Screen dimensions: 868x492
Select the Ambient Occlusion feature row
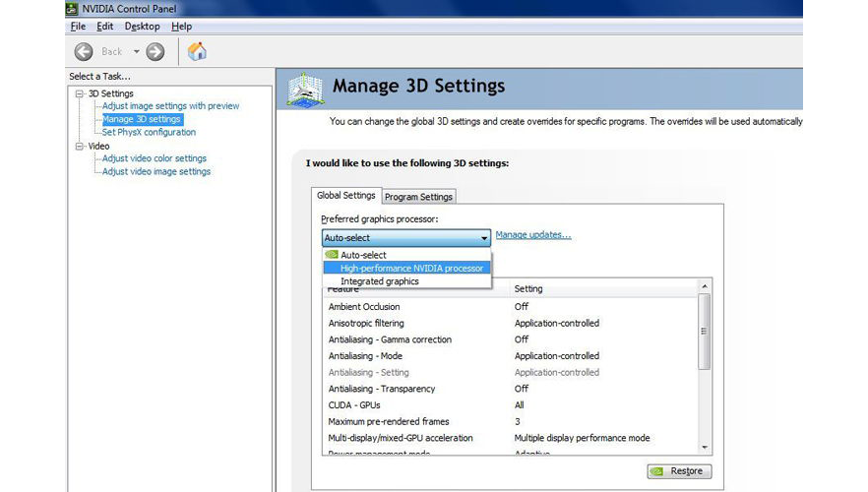[364, 307]
